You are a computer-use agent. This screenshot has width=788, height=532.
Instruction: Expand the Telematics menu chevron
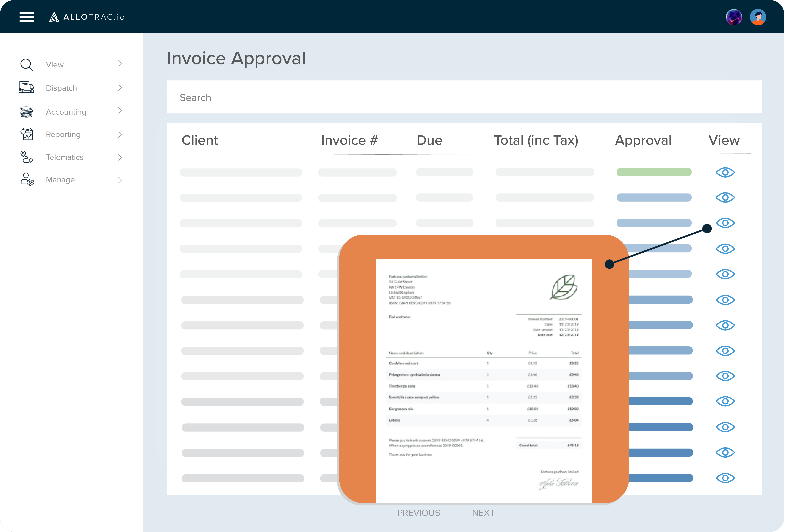click(x=120, y=158)
